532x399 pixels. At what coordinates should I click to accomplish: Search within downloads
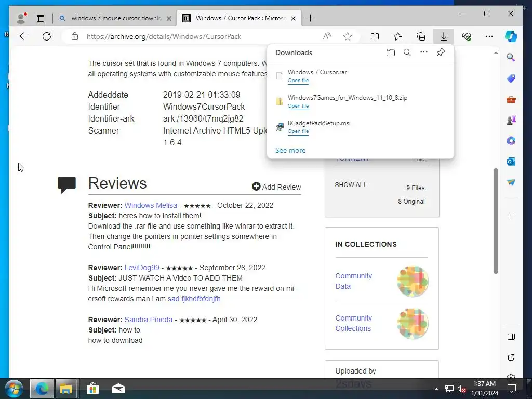[x=407, y=52]
